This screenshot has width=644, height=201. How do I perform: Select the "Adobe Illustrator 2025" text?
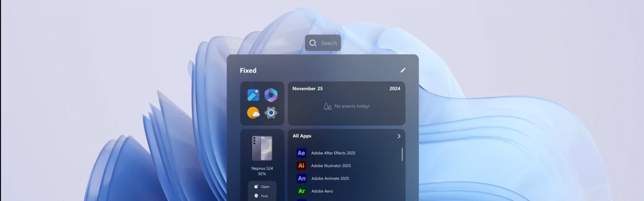pos(331,166)
